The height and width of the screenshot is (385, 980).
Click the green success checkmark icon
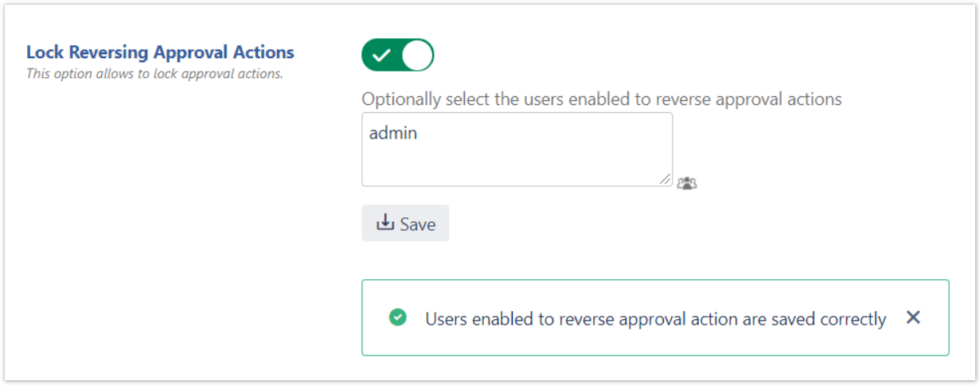point(397,317)
